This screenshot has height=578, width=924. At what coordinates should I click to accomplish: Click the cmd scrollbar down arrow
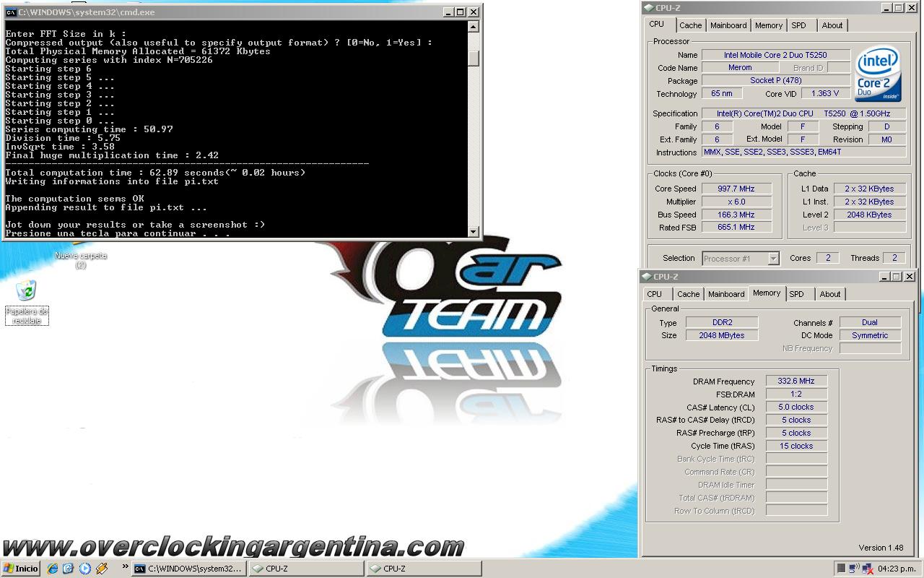(474, 232)
